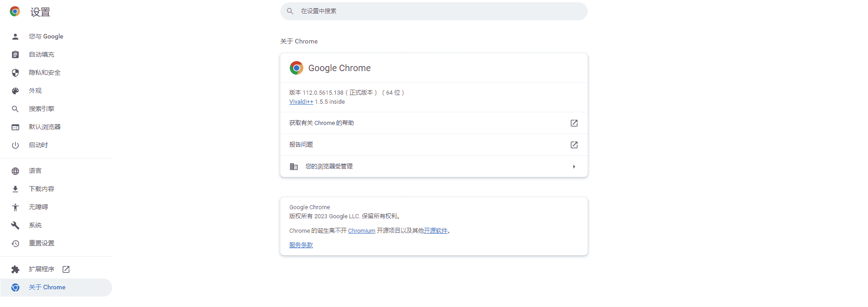This screenshot has width=868, height=307.
Task: Click the power icon for 启动时
Action: point(15,145)
